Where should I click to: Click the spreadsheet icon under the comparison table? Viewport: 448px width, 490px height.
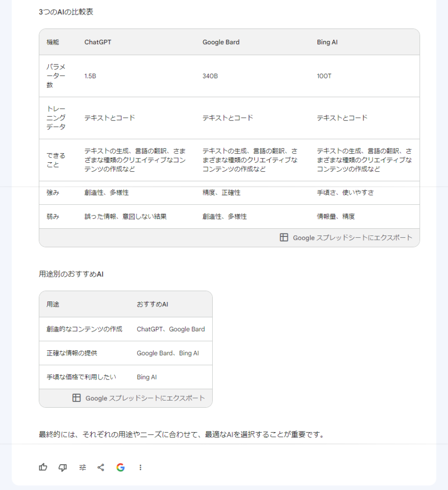point(284,237)
